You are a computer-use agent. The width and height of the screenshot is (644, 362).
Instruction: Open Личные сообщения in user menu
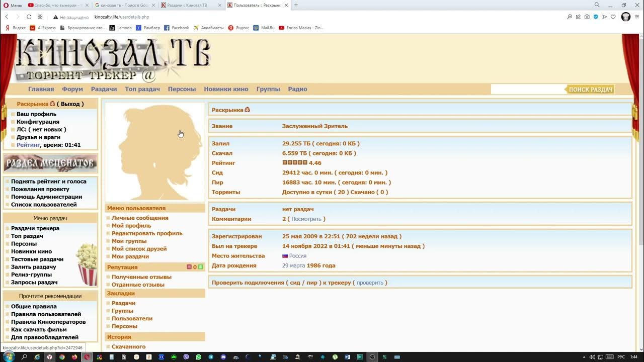tap(140, 218)
